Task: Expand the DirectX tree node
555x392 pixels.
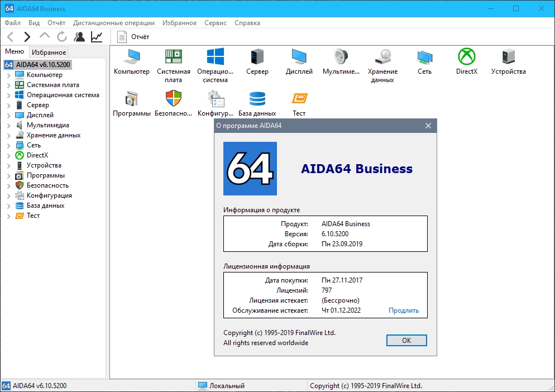Action: pos(9,155)
